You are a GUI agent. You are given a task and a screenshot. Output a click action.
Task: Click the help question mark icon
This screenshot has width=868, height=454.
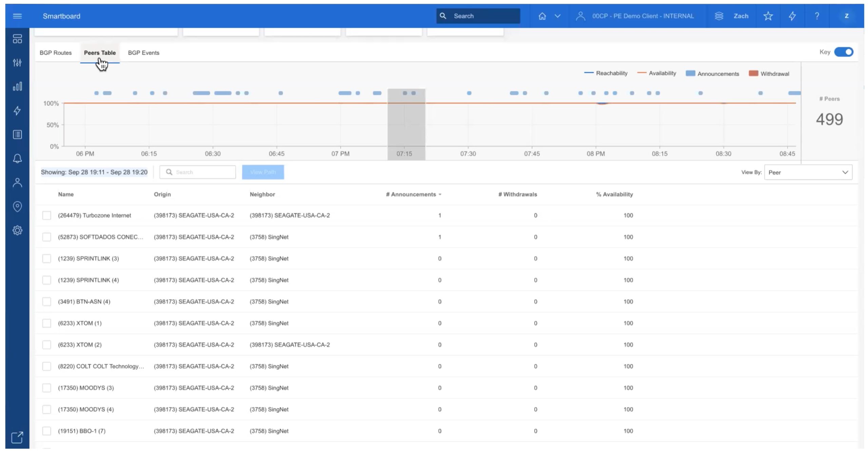(x=817, y=16)
